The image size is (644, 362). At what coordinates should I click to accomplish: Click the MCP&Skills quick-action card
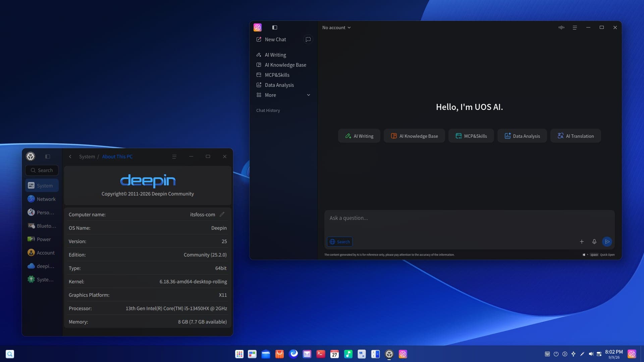click(471, 136)
